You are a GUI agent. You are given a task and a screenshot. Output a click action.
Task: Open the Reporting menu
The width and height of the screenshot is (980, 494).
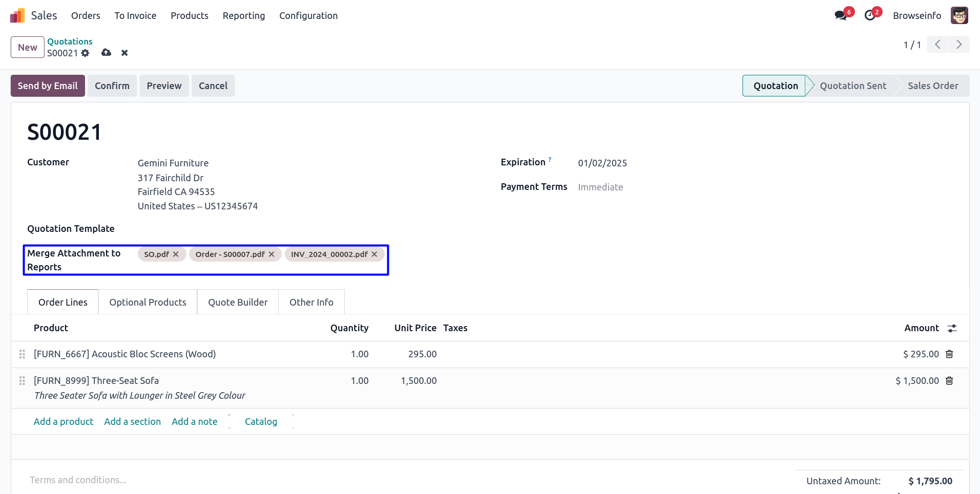click(x=243, y=16)
